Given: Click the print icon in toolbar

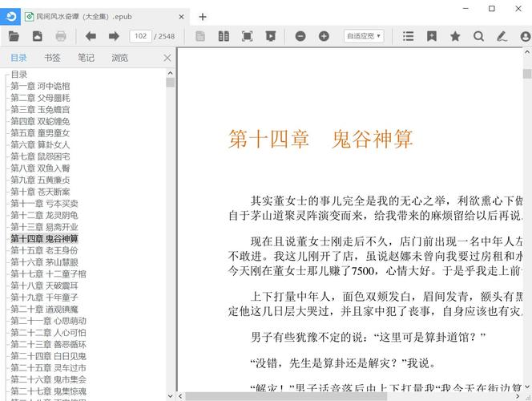Looking at the screenshot, I should 61,36.
